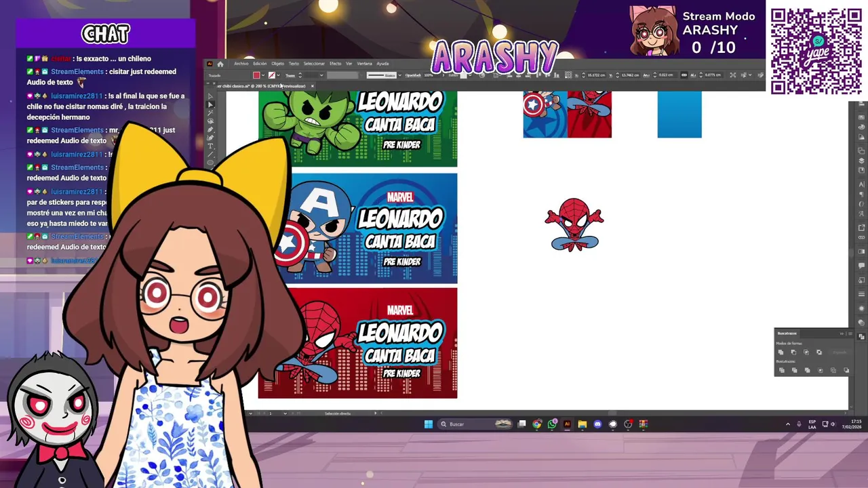Open the artboard navigation dropdown in status bar
This screenshot has height=488, width=868.
coord(285,413)
